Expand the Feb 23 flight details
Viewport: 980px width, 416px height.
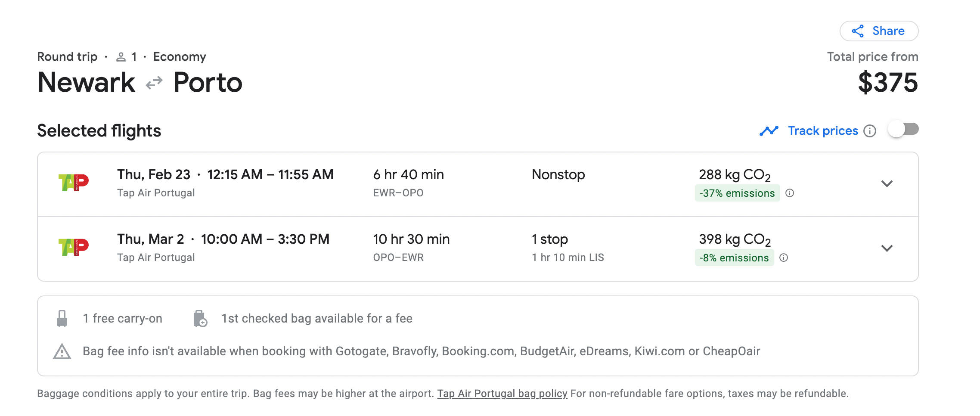coord(887,184)
